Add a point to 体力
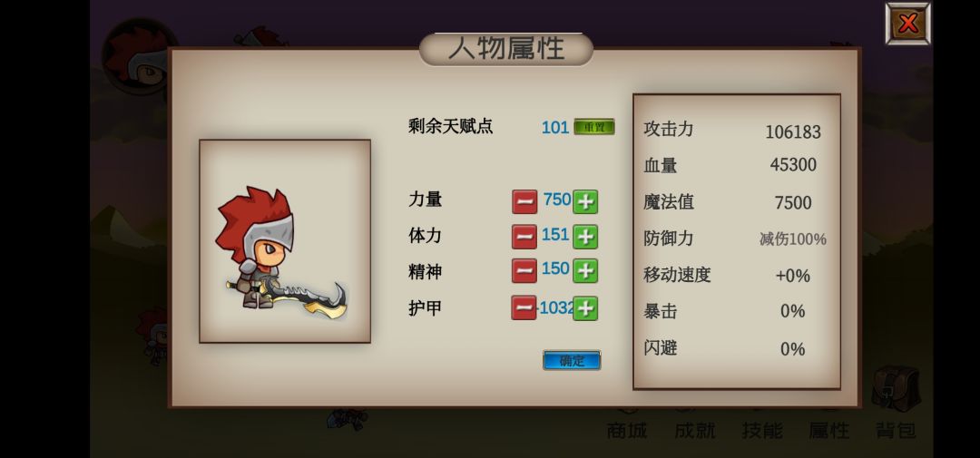This screenshot has width=980, height=458. click(585, 237)
